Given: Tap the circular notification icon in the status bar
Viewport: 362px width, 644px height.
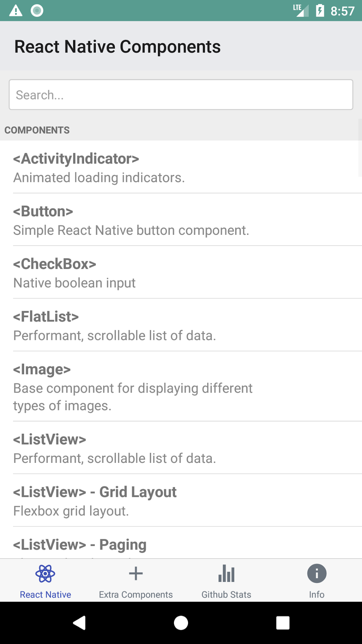Looking at the screenshot, I should (x=37, y=10).
